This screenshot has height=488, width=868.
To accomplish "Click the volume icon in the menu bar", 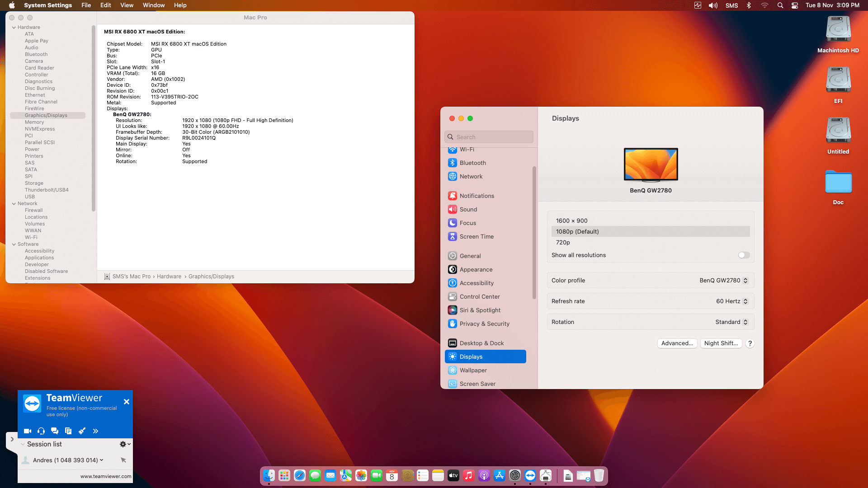I will tap(713, 5).
